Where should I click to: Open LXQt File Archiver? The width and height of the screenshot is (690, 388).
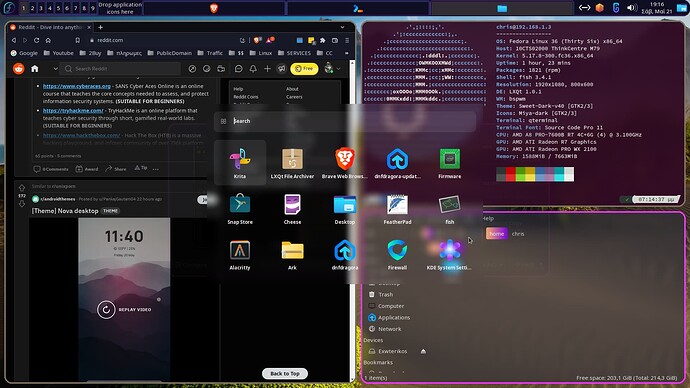[292, 163]
